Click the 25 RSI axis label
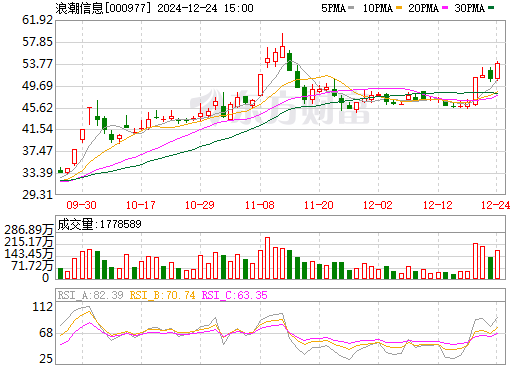The width and height of the screenshot is (520, 365). coord(46,359)
